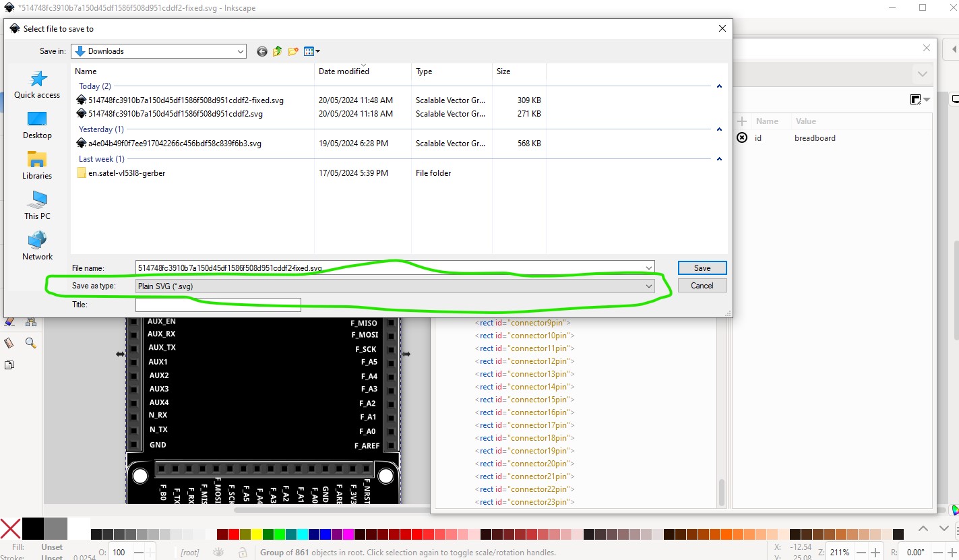Image resolution: width=959 pixels, height=560 pixels.
Task: Click the rotation field showing 0.00°
Action: click(x=915, y=553)
